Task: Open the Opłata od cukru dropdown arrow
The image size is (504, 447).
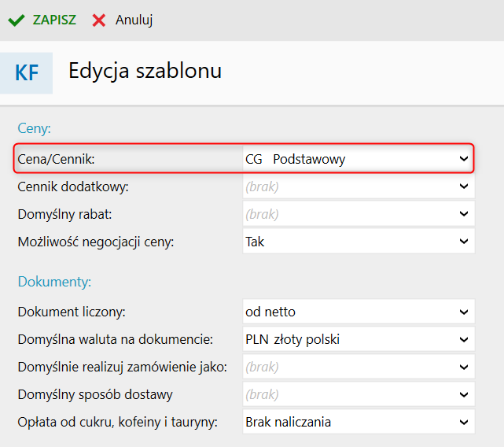Action: coord(463,422)
